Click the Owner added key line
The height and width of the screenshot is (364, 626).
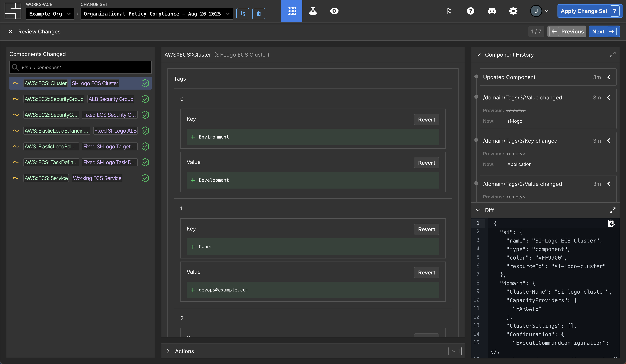pyautogui.click(x=313, y=247)
